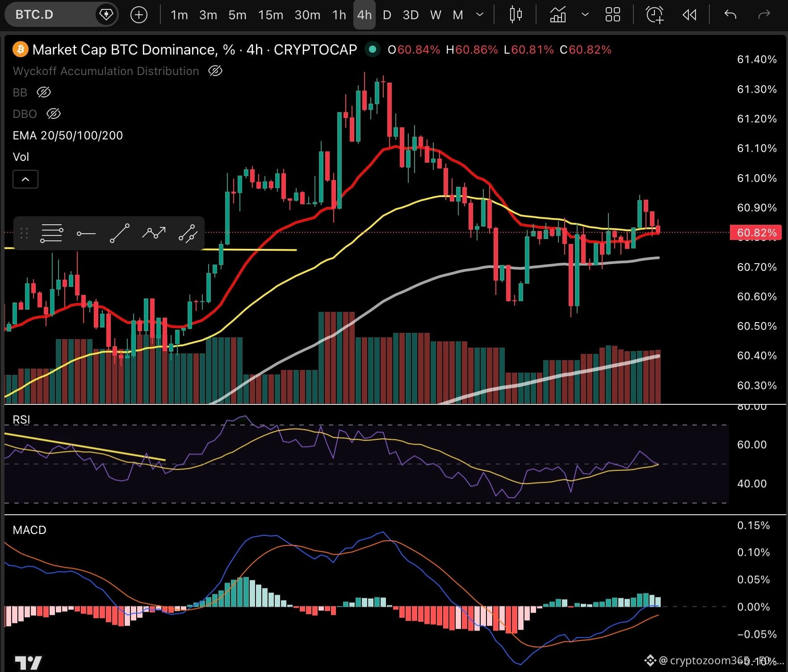Click the open value O60.84%
This screenshot has height=672, width=788.
[414, 50]
